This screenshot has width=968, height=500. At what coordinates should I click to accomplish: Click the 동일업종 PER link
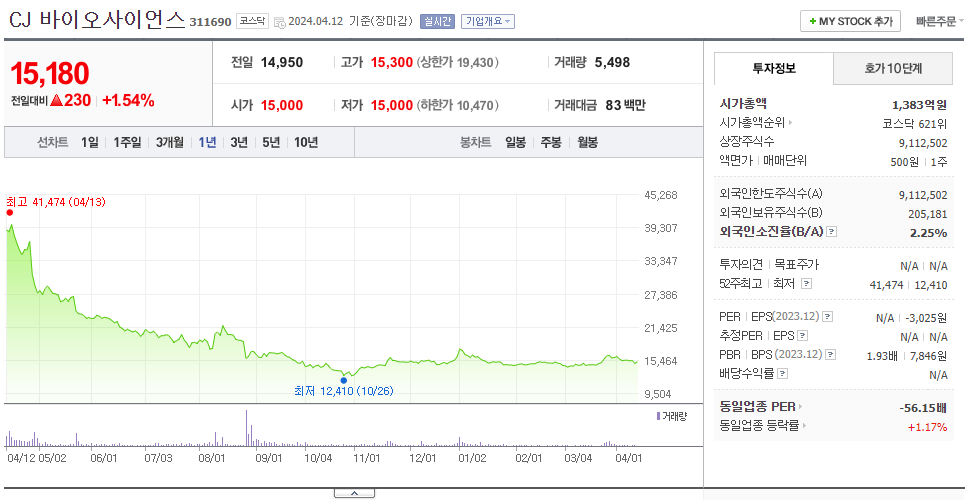(757, 407)
